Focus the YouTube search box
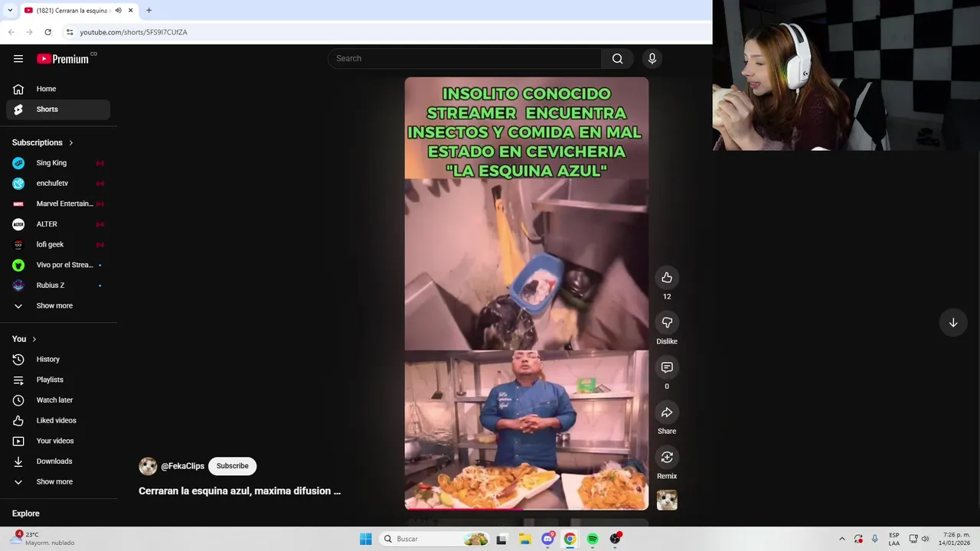Image resolution: width=980 pixels, height=551 pixels. click(x=465, y=59)
